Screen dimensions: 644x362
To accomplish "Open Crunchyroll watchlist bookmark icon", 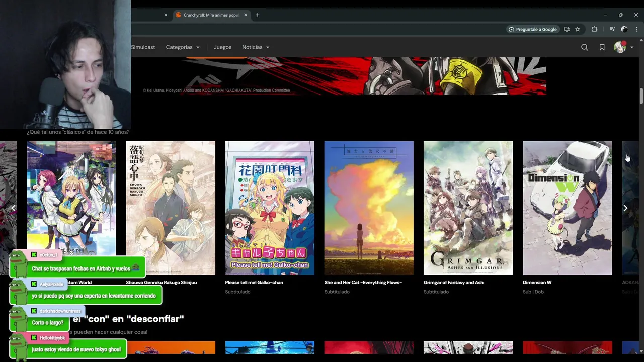I will pos(602,47).
